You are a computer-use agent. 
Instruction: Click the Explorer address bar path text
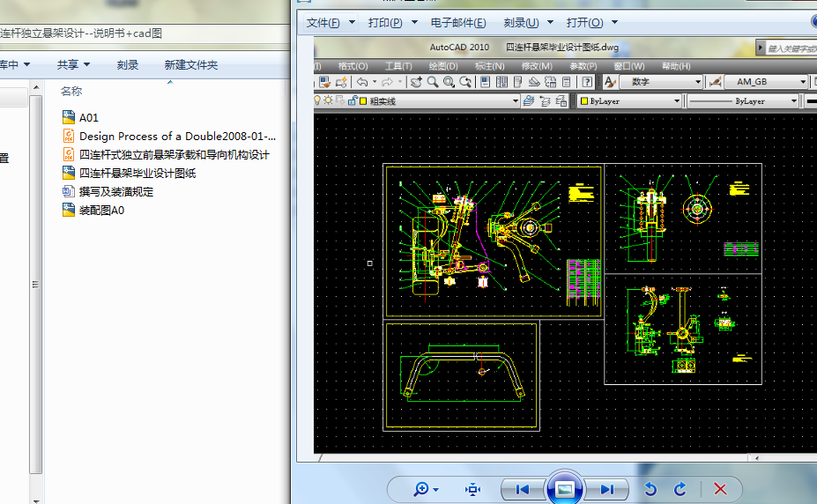pyautogui.click(x=81, y=33)
